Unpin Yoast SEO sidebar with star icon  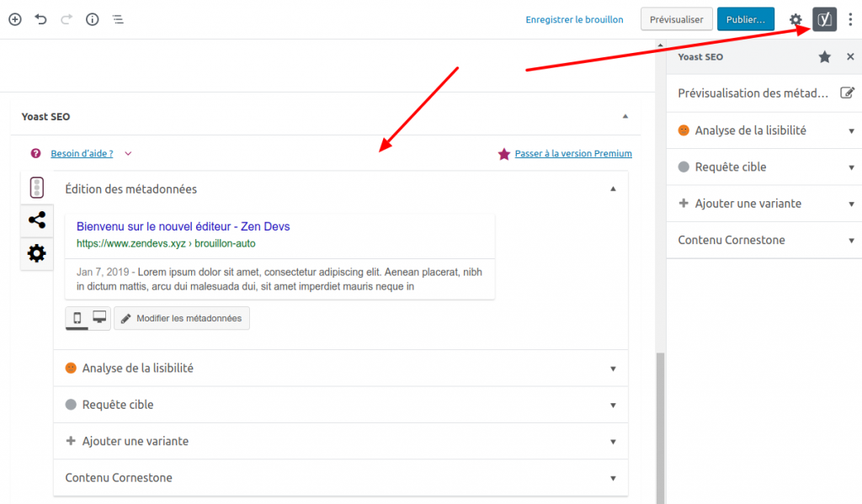coord(825,56)
